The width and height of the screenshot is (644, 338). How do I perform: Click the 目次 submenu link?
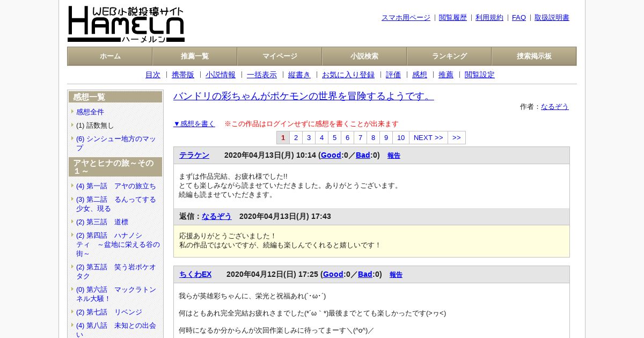(x=153, y=75)
